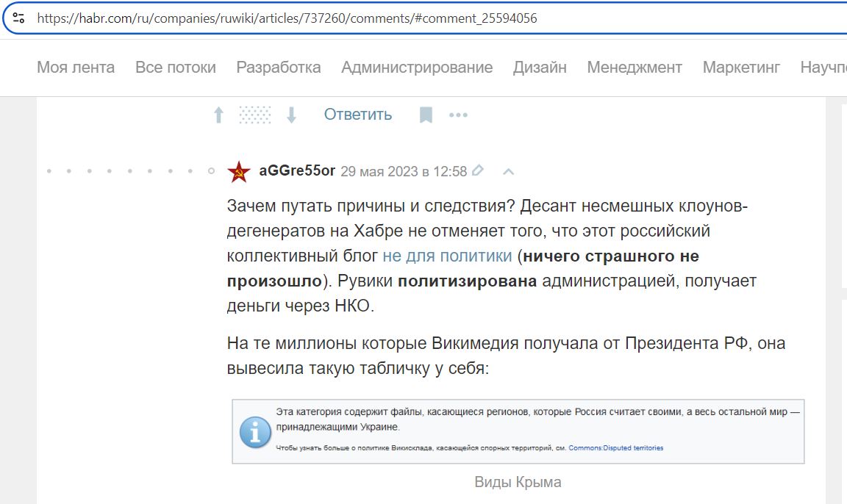Click the habr.com URL in address bar

click(x=287, y=18)
